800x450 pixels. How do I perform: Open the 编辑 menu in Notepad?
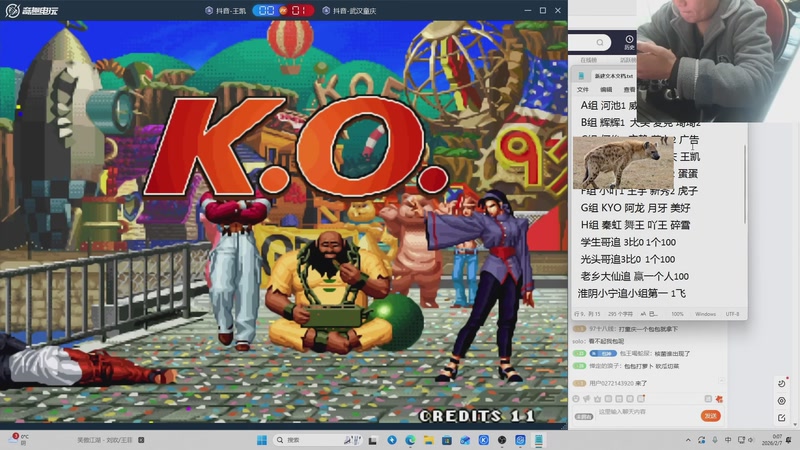[606, 90]
